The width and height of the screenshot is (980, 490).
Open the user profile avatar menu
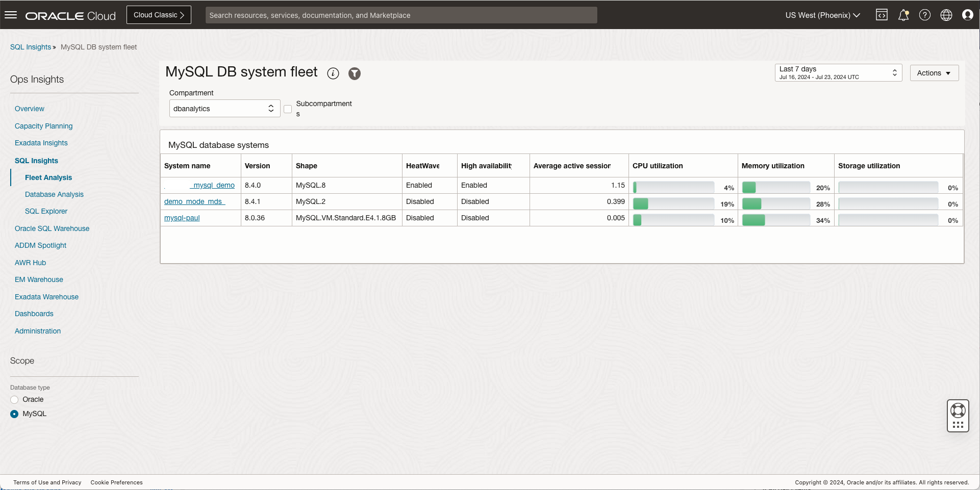coord(968,15)
